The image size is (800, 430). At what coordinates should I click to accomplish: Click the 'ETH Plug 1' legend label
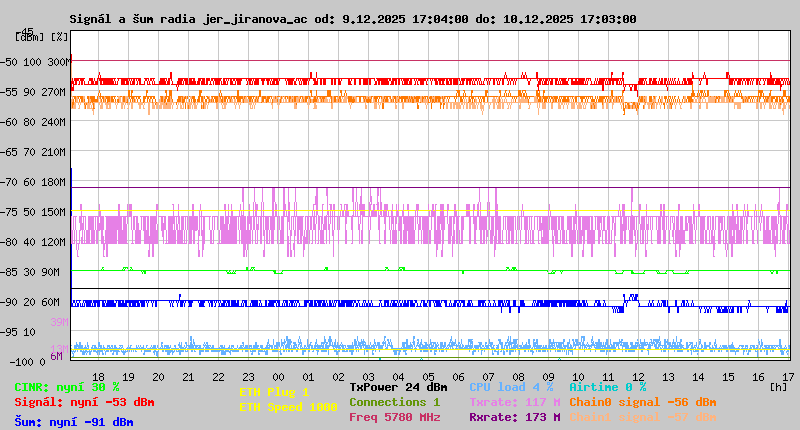pyautogui.click(x=274, y=392)
